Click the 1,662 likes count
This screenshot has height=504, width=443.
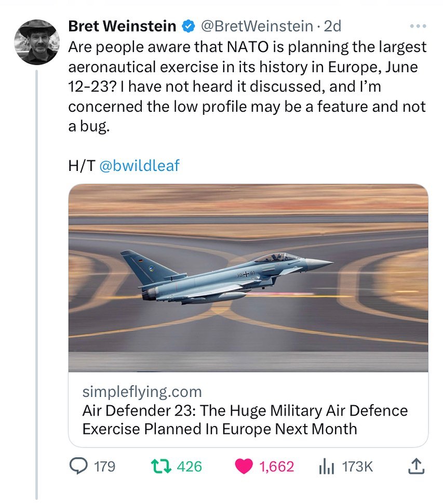click(276, 466)
